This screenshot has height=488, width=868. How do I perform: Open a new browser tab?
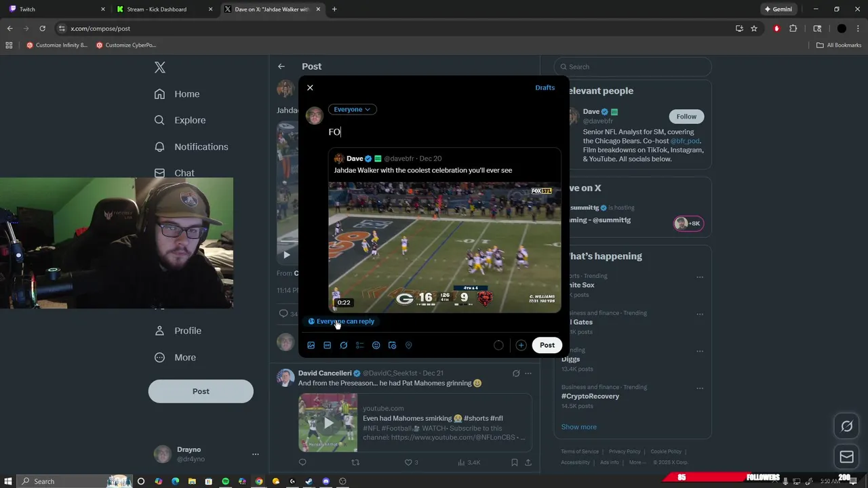tap(334, 9)
